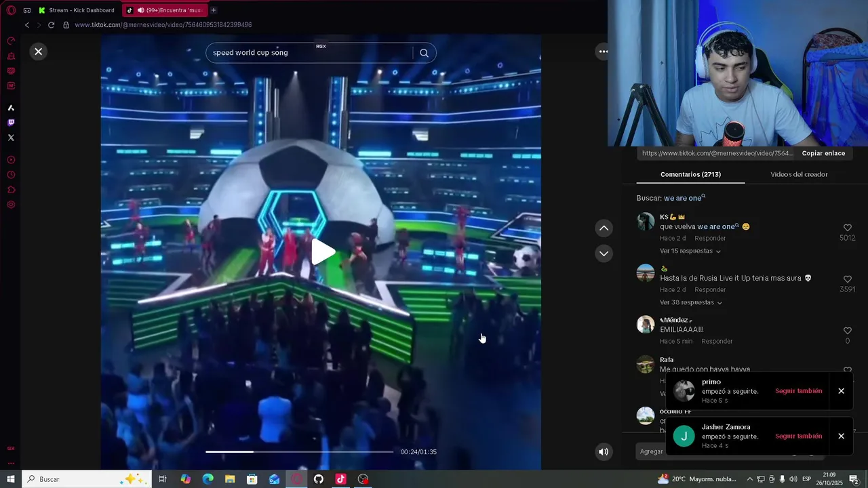Click the Windows taskbar Buscar search box
Image resolution: width=868 pixels, height=488 pixels.
pos(87,479)
